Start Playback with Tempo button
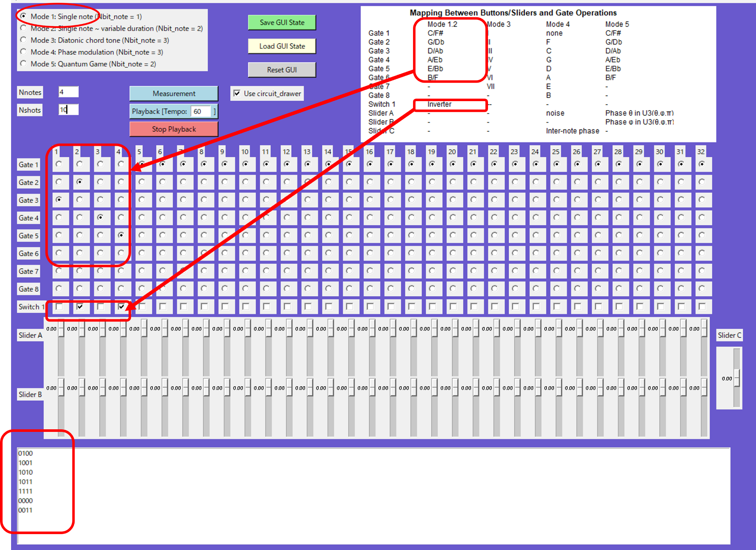The height and width of the screenshot is (550, 756). 174,111
